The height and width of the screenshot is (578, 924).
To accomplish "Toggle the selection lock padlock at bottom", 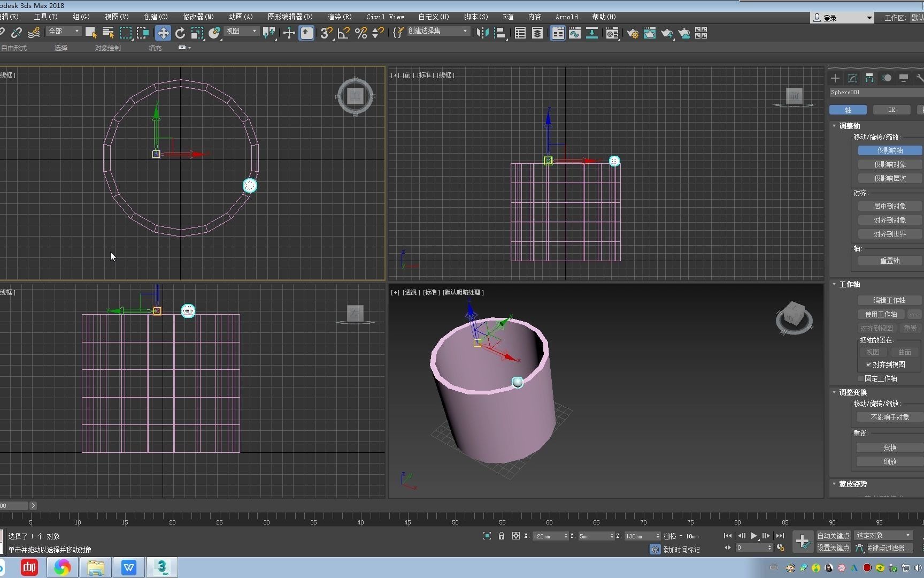I will tap(502, 536).
